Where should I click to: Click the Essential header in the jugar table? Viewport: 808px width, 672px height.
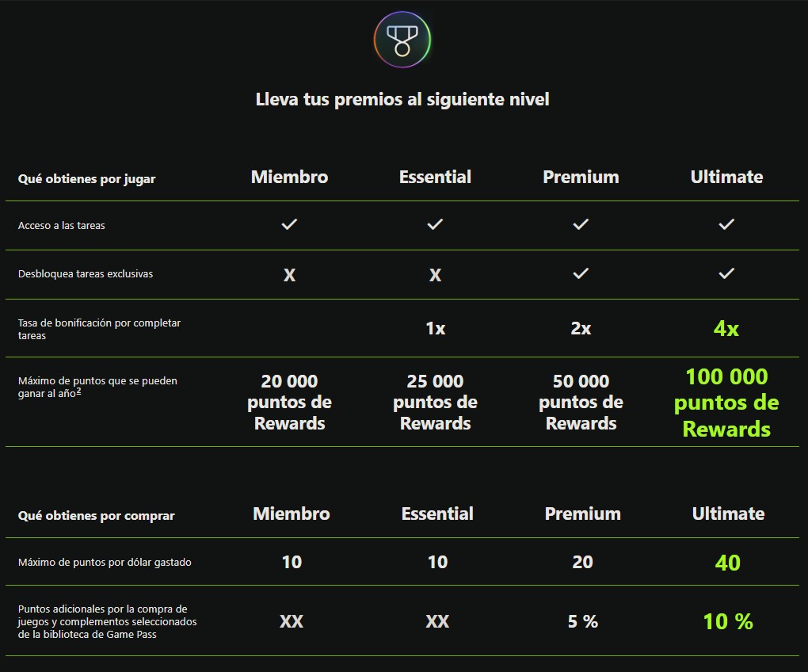click(435, 177)
